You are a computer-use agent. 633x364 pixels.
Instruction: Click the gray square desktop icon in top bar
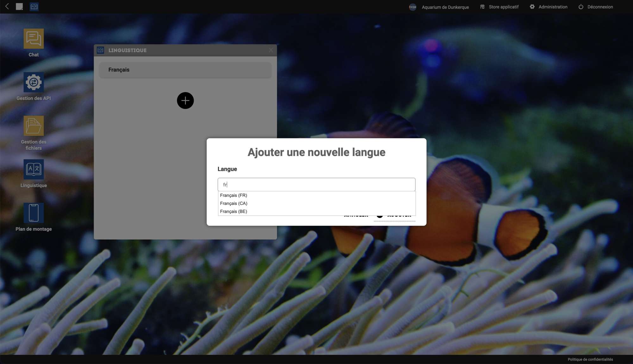coord(19,7)
